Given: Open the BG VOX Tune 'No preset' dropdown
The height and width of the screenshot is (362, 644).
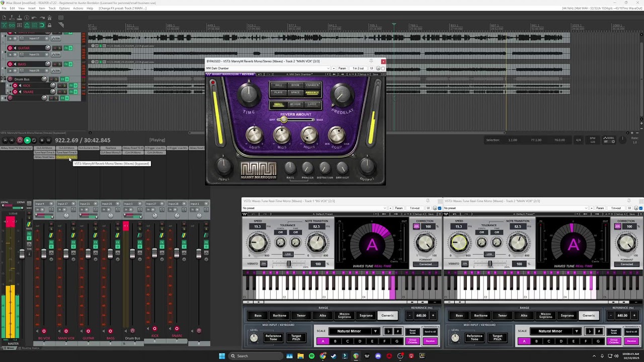Looking at the screenshot, I should click(314, 208).
